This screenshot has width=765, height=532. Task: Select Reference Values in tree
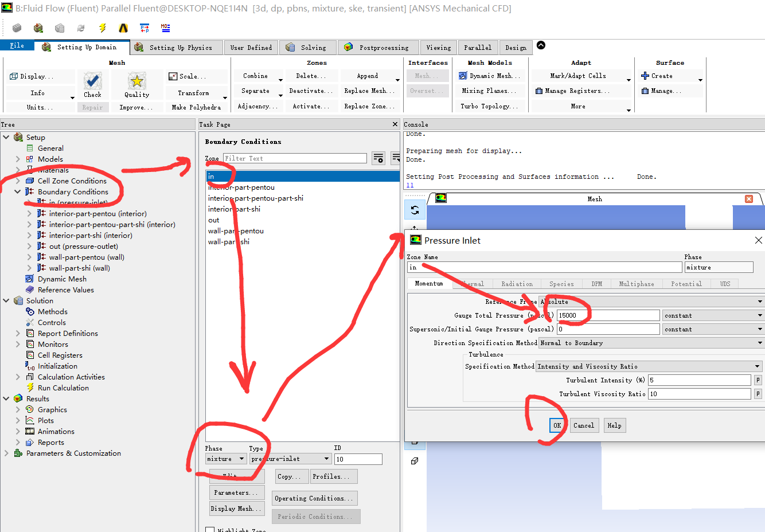(x=65, y=290)
